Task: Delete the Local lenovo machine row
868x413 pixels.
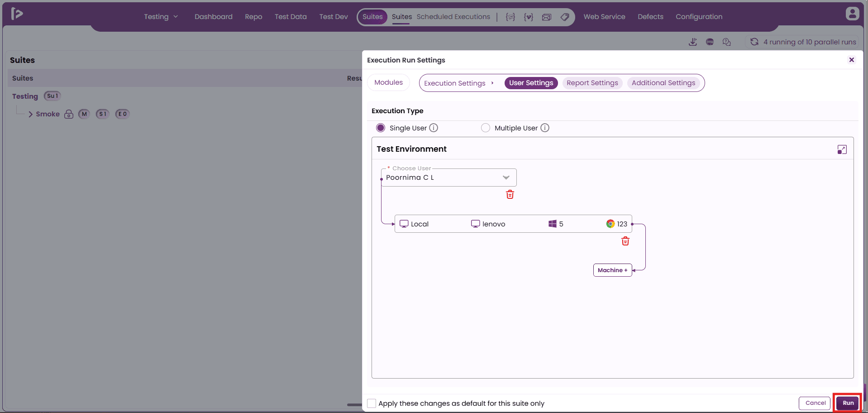Action: pos(625,241)
